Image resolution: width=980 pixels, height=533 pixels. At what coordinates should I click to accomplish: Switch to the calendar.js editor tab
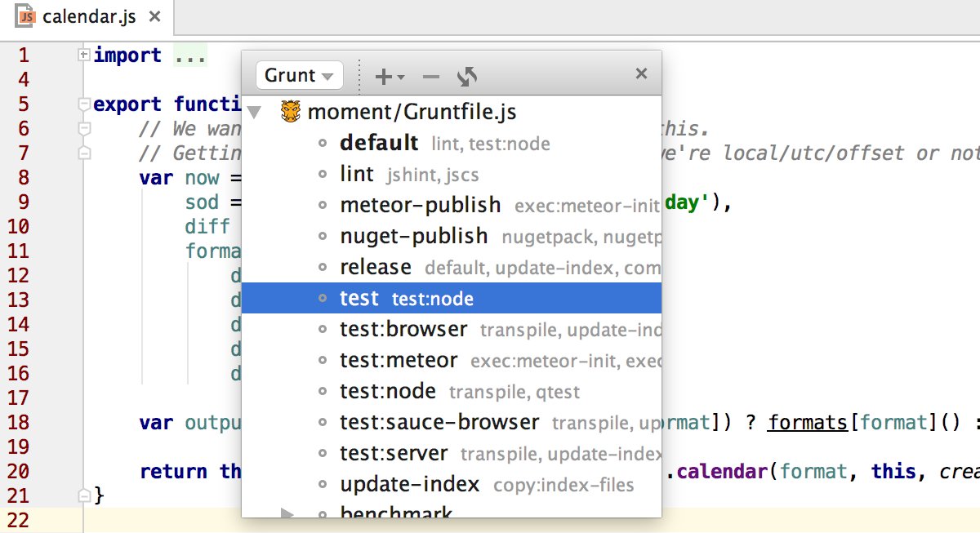(88, 16)
